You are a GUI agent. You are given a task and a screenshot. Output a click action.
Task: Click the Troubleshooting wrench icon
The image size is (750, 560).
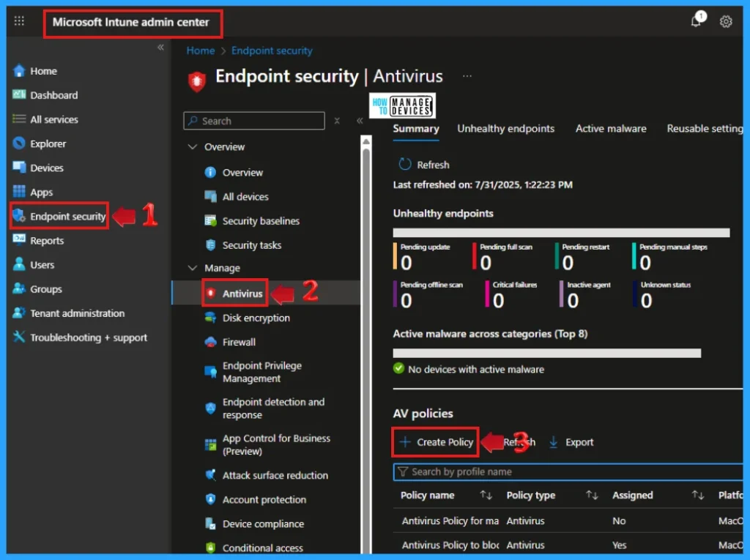click(18, 337)
